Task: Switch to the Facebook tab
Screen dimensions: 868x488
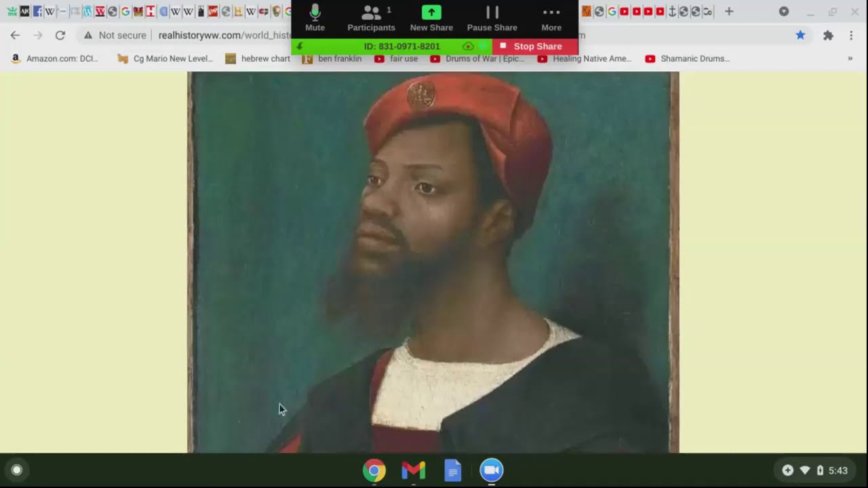Action: tap(37, 12)
